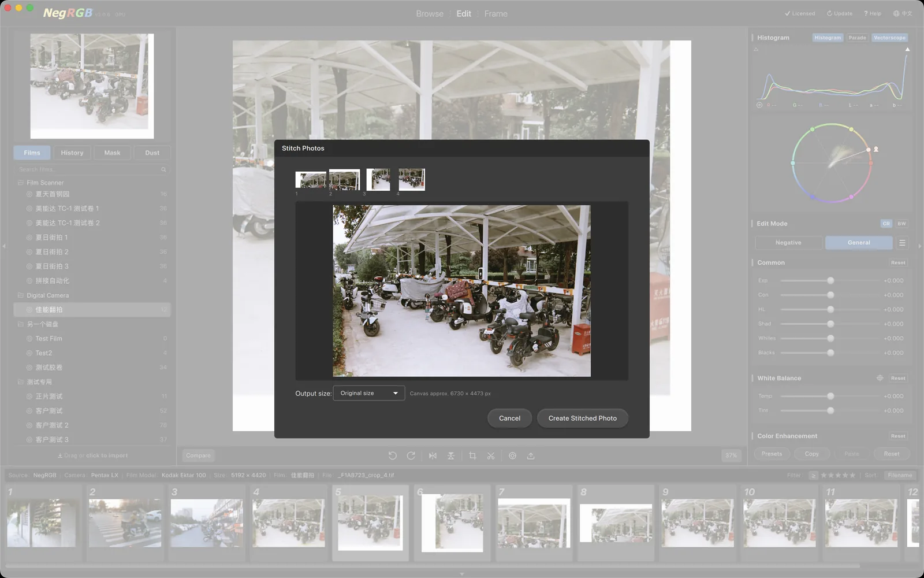Click the rotate clockwise icon
Viewport: 924px width, 578px height.
pyautogui.click(x=411, y=455)
